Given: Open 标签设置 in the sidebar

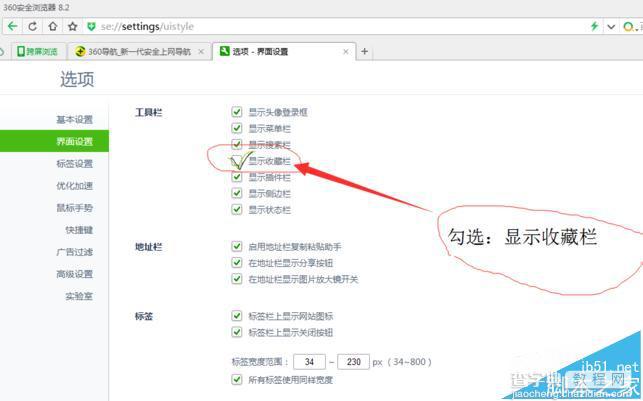Looking at the screenshot, I should tap(75, 164).
